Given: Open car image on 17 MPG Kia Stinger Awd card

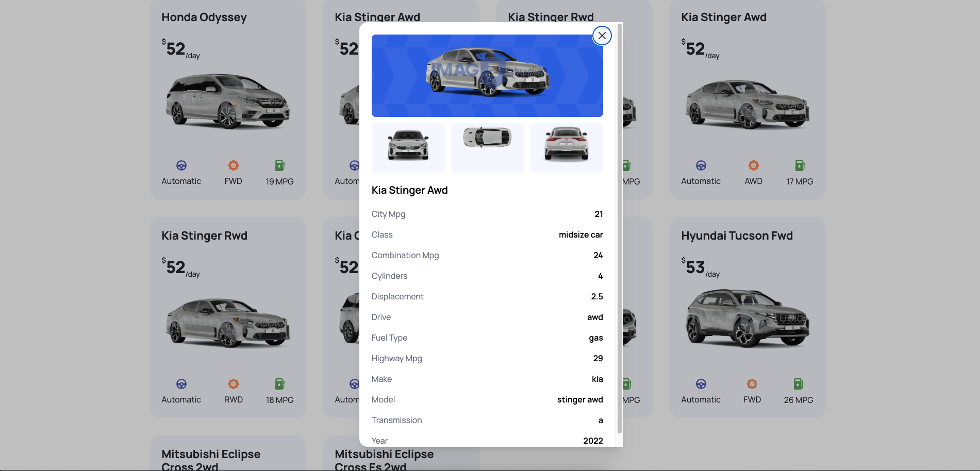Looking at the screenshot, I should pyautogui.click(x=748, y=104).
